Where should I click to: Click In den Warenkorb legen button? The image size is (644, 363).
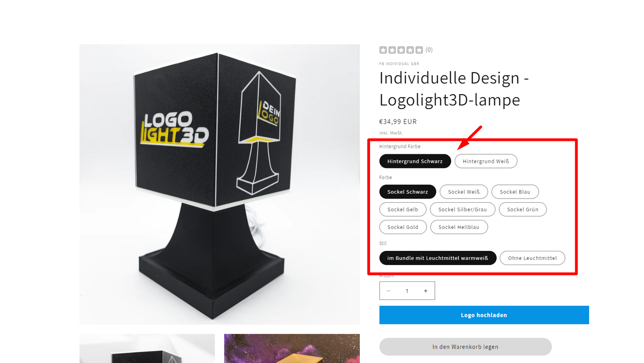(x=465, y=347)
